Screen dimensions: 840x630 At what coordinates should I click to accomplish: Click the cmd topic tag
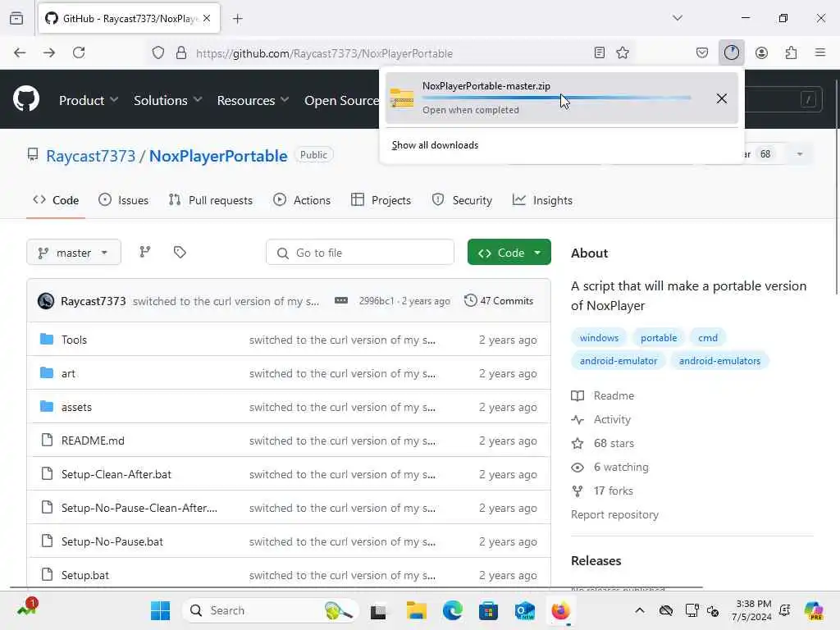click(x=707, y=338)
